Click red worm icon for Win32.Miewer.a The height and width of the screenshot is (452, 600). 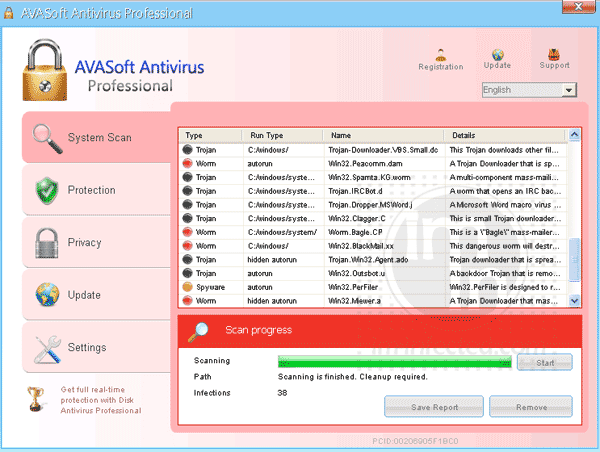188,300
